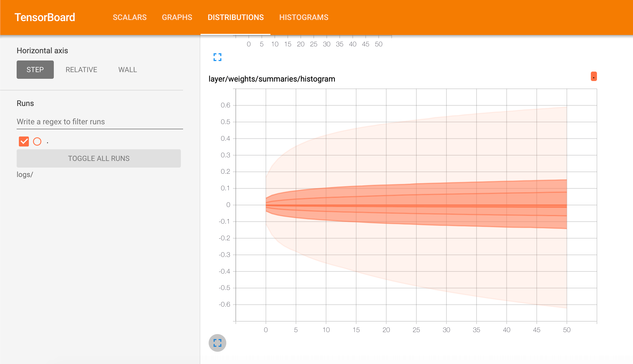Set horizontal axis to STEP

pos(35,70)
